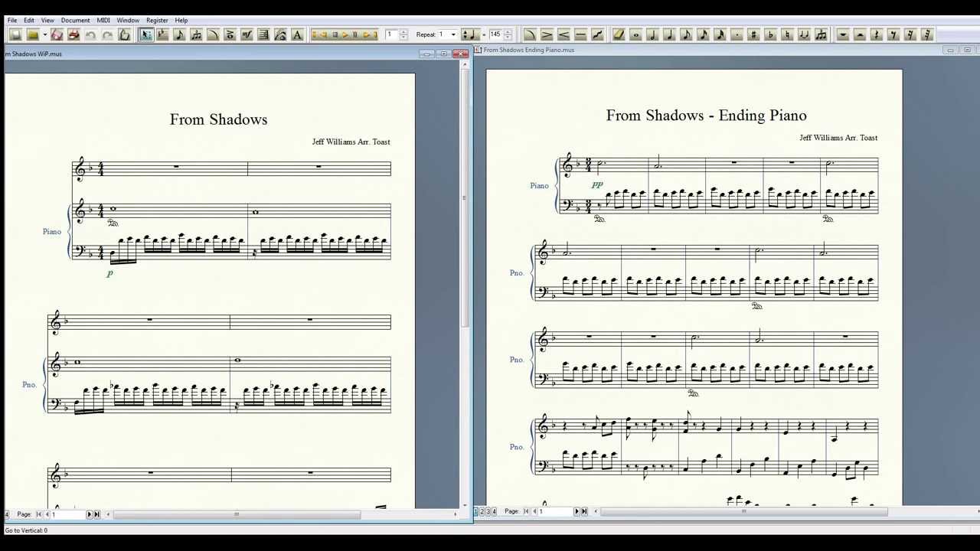Open the Window menu
This screenshot has width=980, height=551.
click(x=128, y=20)
